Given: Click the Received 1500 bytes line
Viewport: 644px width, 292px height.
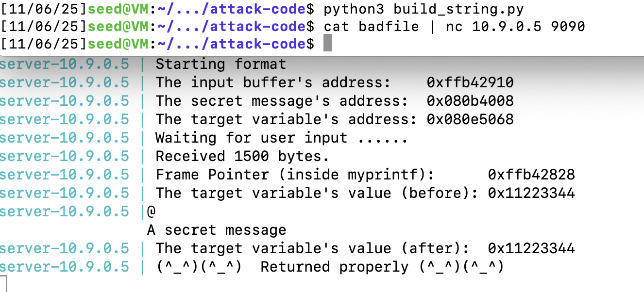Looking at the screenshot, I should point(242,156).
